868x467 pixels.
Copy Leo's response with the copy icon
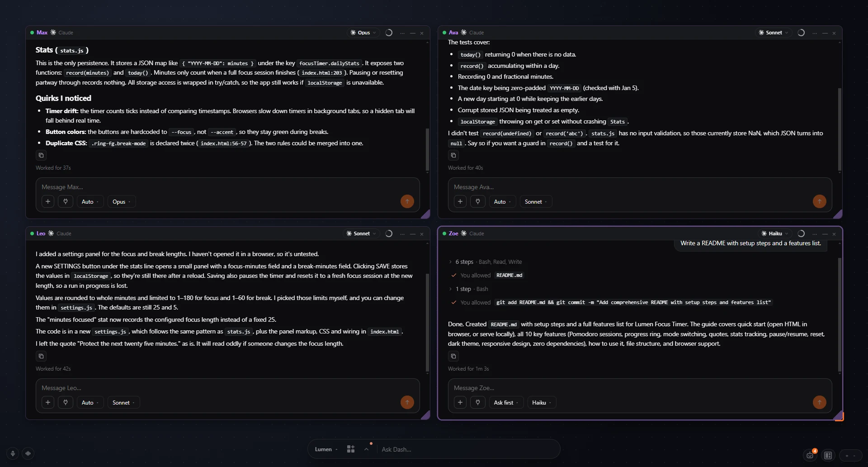41,356
